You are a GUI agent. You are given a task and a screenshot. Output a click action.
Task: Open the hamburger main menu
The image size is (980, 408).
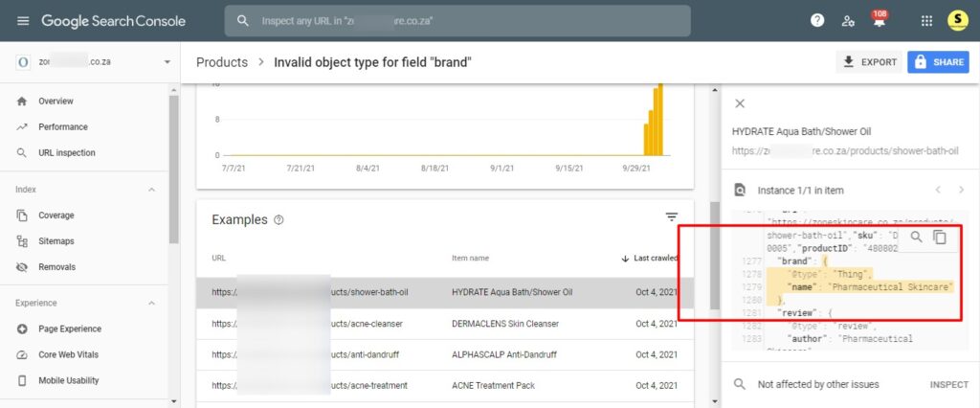click(23, 21)
